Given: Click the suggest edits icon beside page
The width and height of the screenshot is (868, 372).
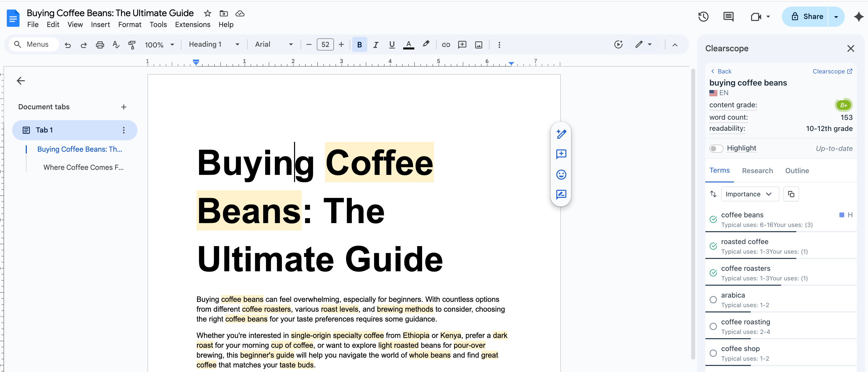Looking at the screenshot, I should tap(561, 194).
